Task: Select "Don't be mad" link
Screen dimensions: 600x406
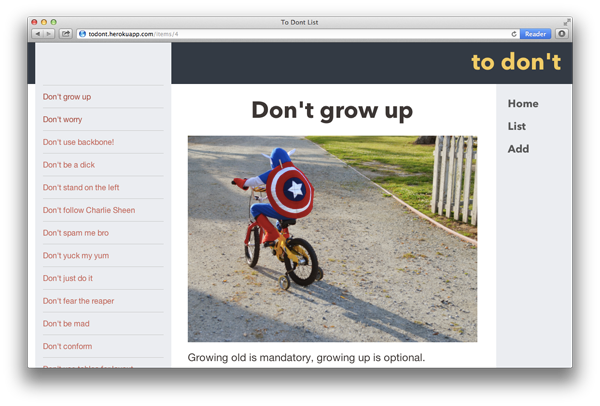Action: 66,324
